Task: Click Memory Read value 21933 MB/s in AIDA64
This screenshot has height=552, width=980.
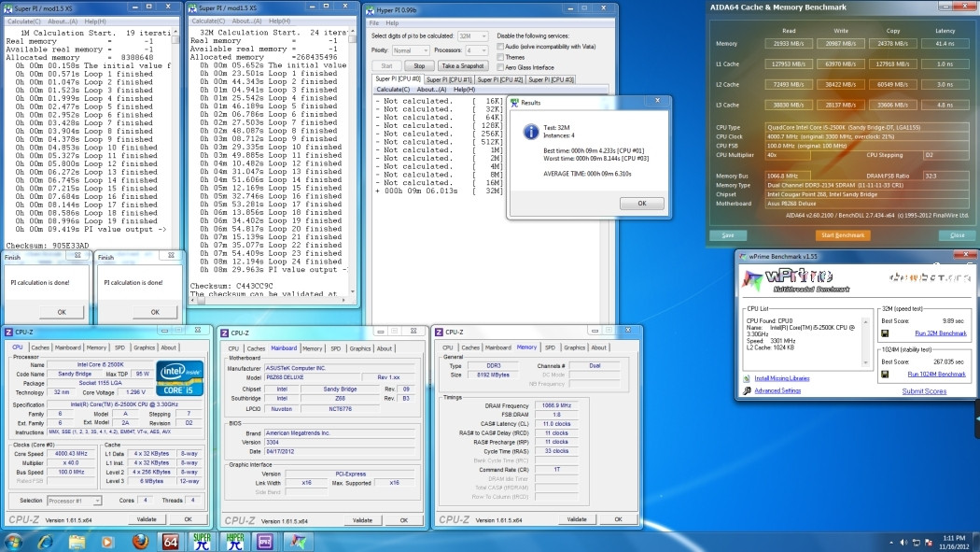Action: 789,44
